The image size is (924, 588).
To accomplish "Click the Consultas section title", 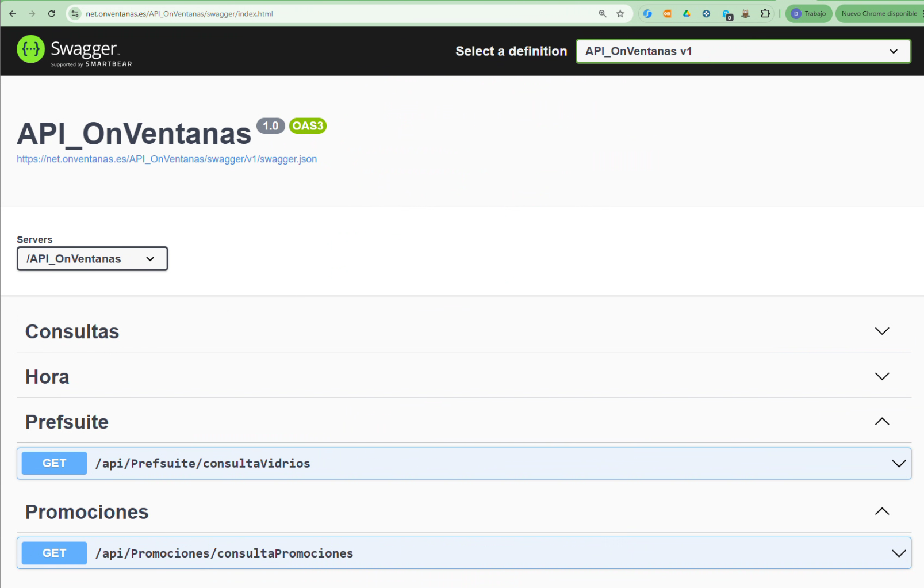I will (72, 332).
